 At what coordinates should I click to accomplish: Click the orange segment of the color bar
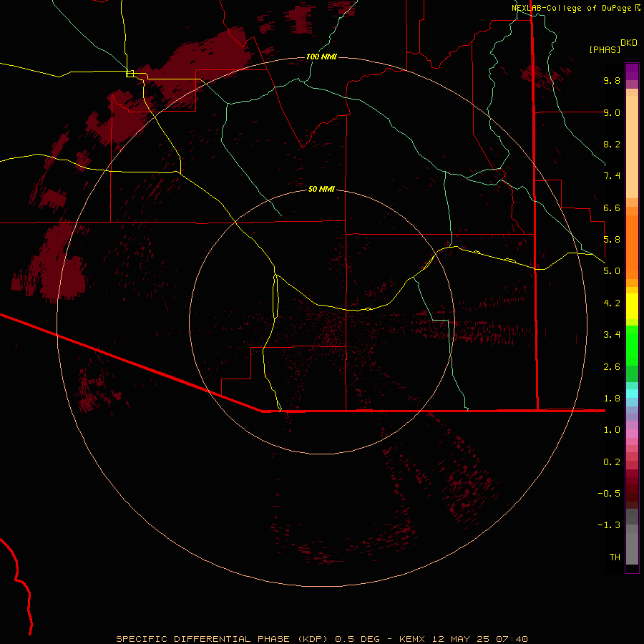(632, 248)
